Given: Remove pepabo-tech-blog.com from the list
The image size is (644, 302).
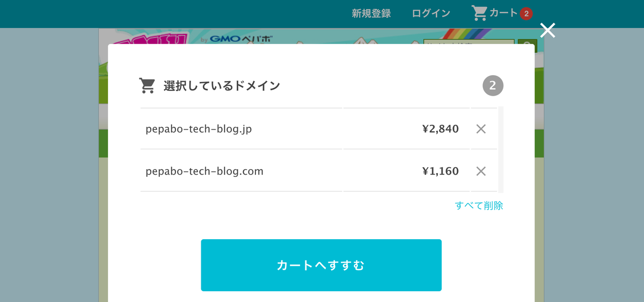Looking at the screenshot, I should click(x=481, y=171).
